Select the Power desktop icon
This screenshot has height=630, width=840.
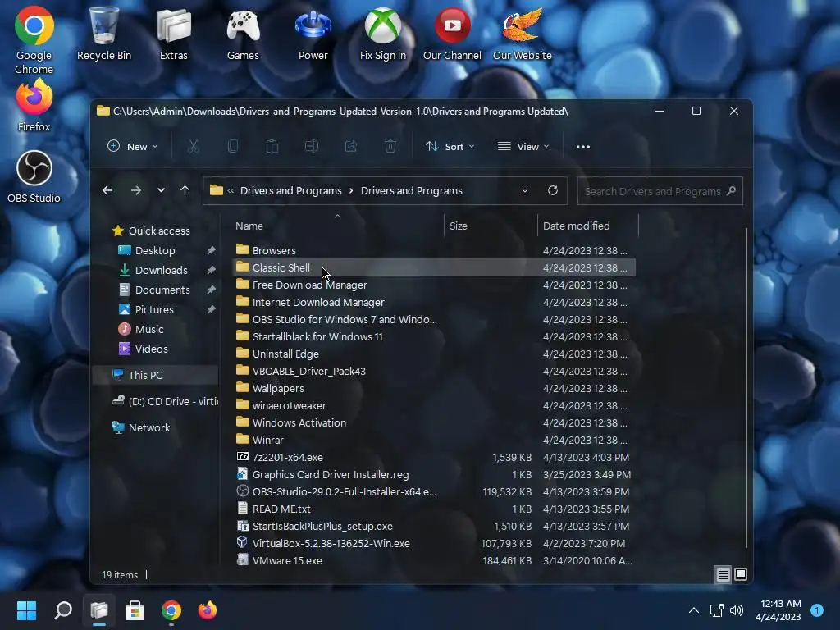click(313, 34)
